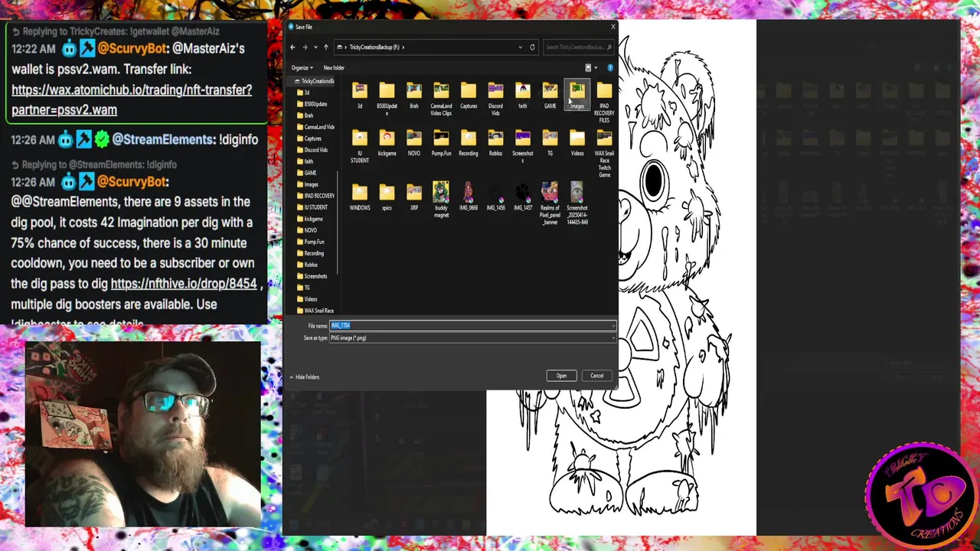Image resolution: width=980 pixels, height=551 pixels.
Task: Open the xpics folder in the file pane
Action: 387,197
